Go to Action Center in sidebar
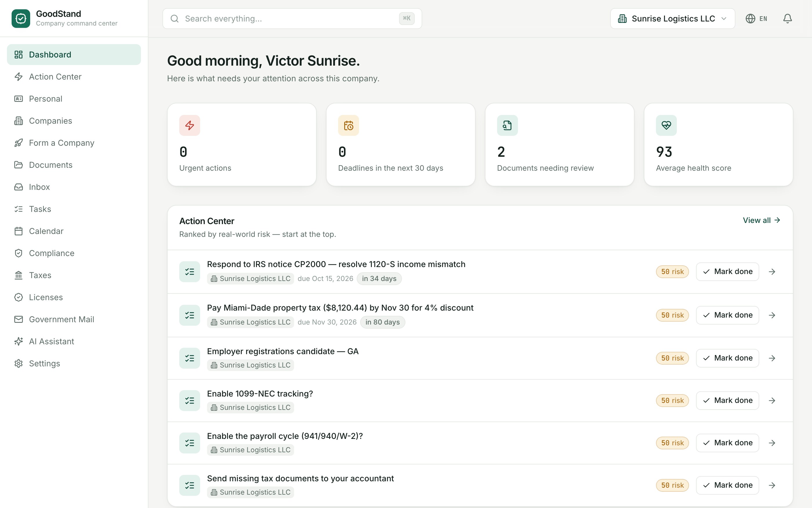Viewport: 812px width, 508px height. (x=74, y=77)
